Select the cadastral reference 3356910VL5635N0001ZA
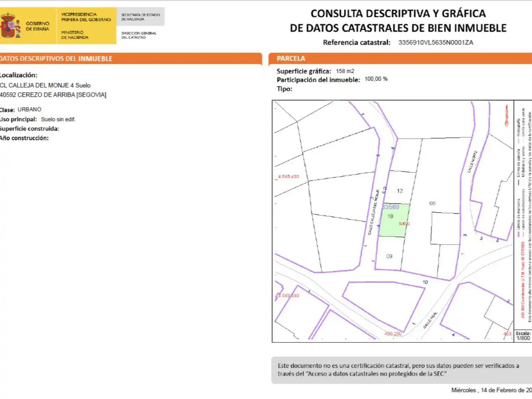This screenshot has height=399, width=532. [x=436, y=42]
